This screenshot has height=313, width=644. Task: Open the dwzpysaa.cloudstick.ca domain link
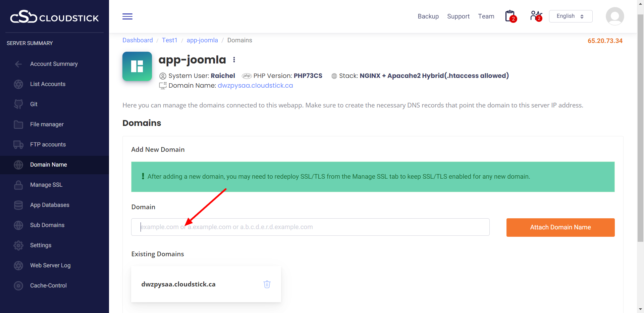coord(255,86)
